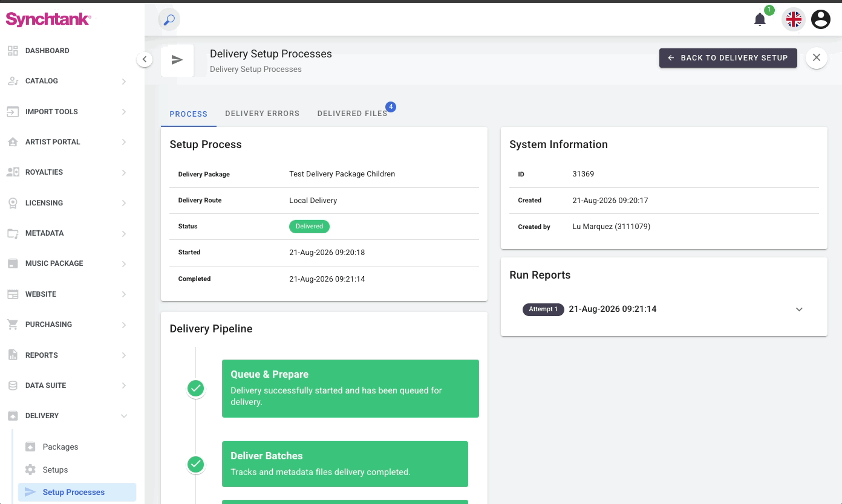Image resolution: width=842 pixels, height=504 pixels.
Task: Expand the Metadata chevron
Action: (124, 234)
